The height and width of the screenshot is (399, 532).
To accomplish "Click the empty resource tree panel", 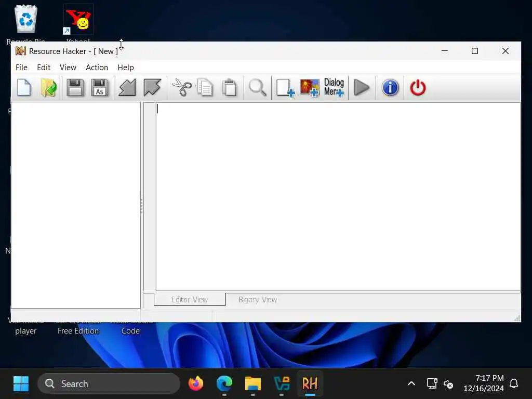I will coord(76,205).
